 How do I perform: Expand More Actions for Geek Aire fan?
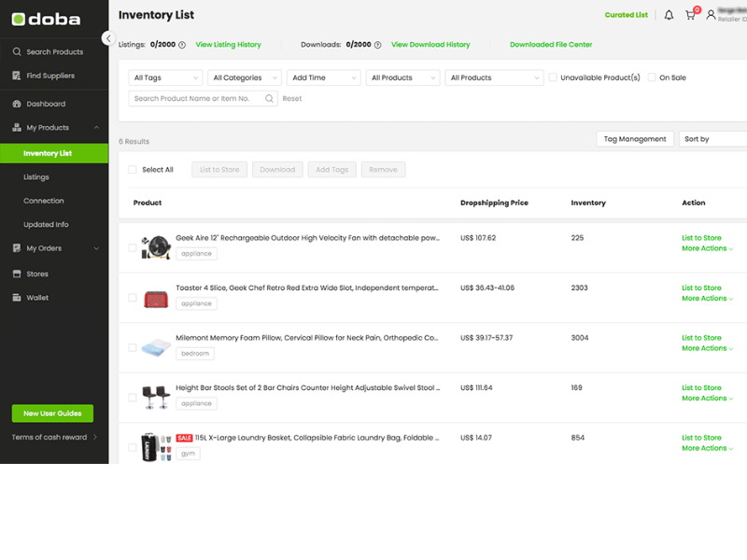click(707, 248)
